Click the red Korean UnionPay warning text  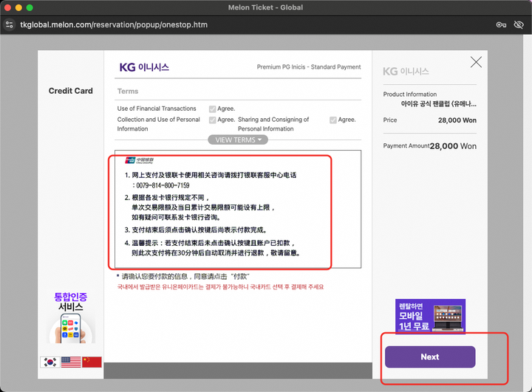[x=220, y=287]
